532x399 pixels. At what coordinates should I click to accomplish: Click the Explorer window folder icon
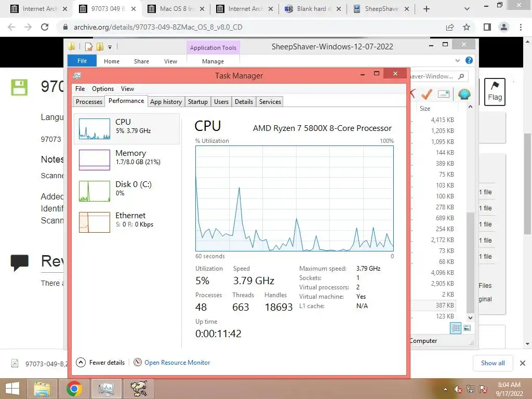click(x=71, y=46)
